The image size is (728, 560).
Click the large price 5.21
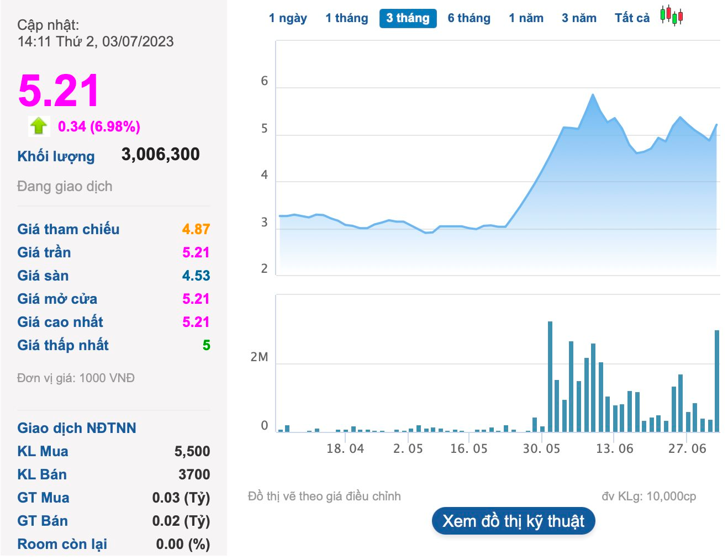pyautogui.click(x=59, y=91)
